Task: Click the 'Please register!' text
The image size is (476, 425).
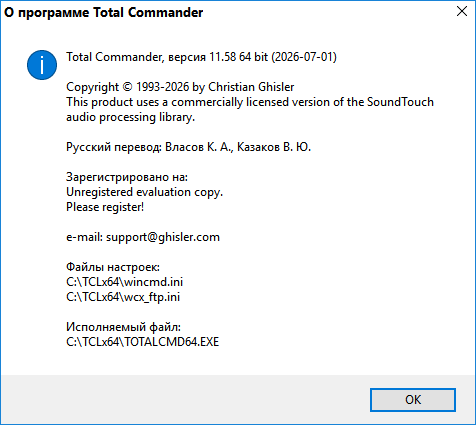Action: coord(105,207)
